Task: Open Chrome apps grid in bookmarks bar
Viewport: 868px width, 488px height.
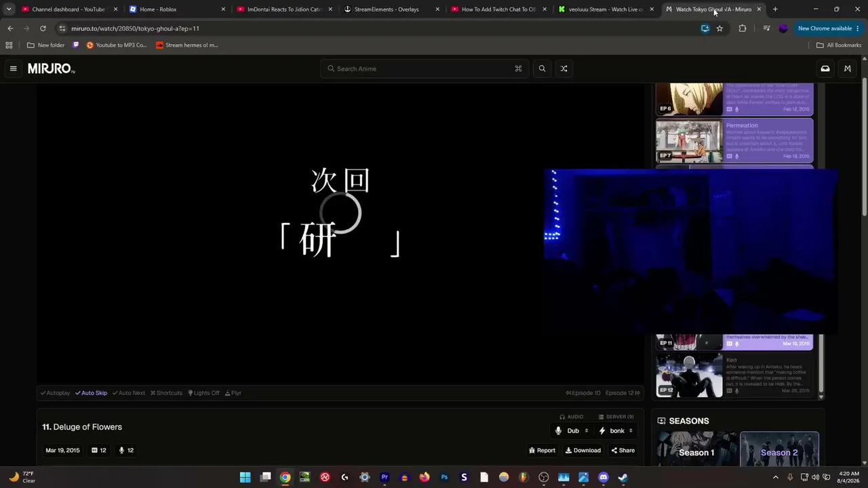Action: (x=9, y=45)
